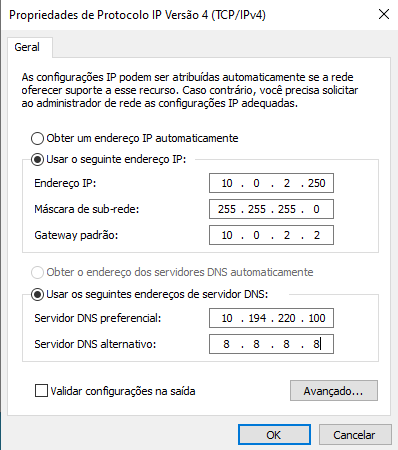
Task: Enable 'Validar configurações na saída' checkbox
Action: (x=41, y=391)
